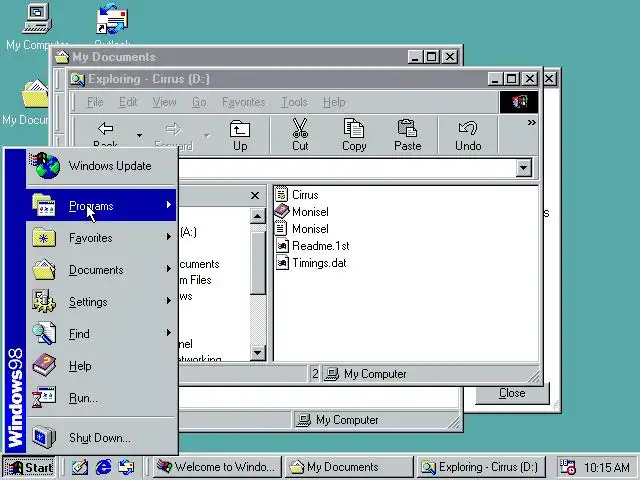
Task: Click the My Documents desktop folder icon
Action: click(35, 94)
